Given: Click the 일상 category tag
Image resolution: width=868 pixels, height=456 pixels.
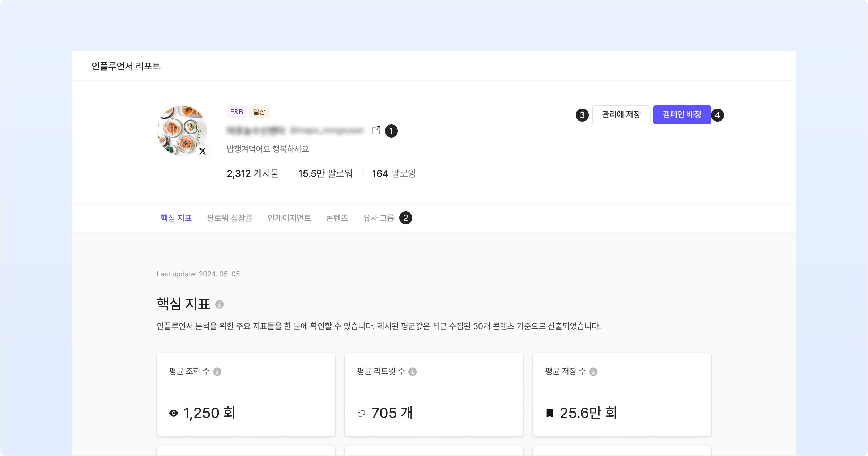Looking at the screenshot, I should pos(259,112).
